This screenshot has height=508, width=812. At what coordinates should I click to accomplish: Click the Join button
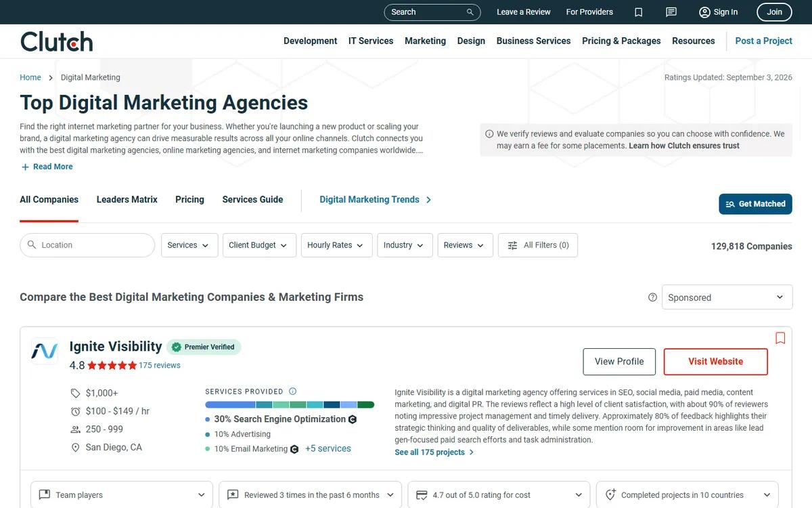pyautogui.click(x=775, y=12)
